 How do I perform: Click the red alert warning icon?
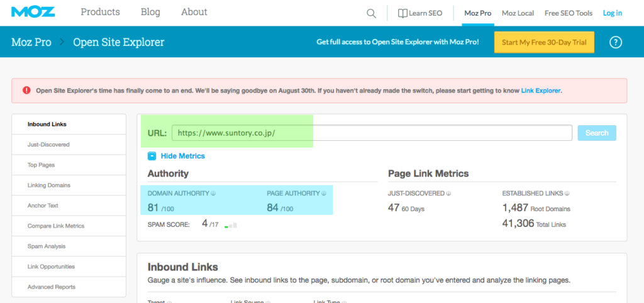click(x=26, y=91)
